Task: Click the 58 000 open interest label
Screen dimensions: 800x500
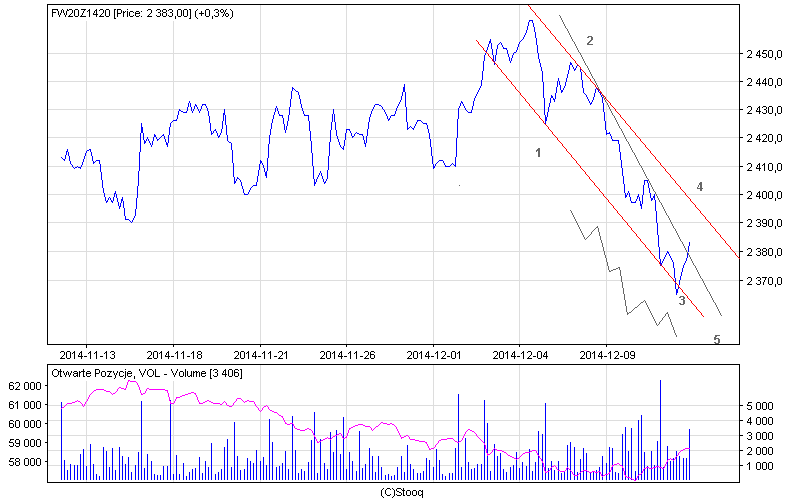Action: click(25, 462)
